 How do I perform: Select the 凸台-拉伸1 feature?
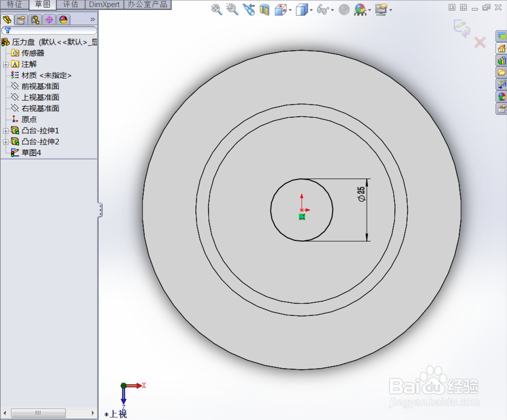40,131
